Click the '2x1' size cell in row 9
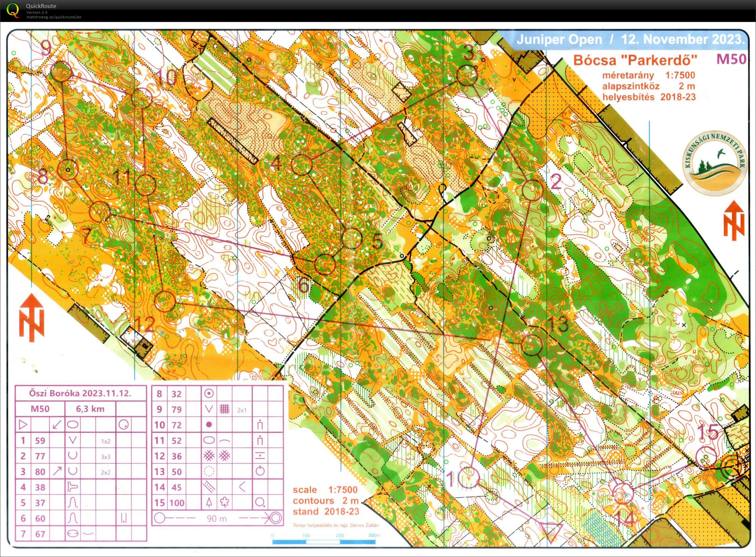Viewport: 756px width, 557px height. tap(242, 410)
